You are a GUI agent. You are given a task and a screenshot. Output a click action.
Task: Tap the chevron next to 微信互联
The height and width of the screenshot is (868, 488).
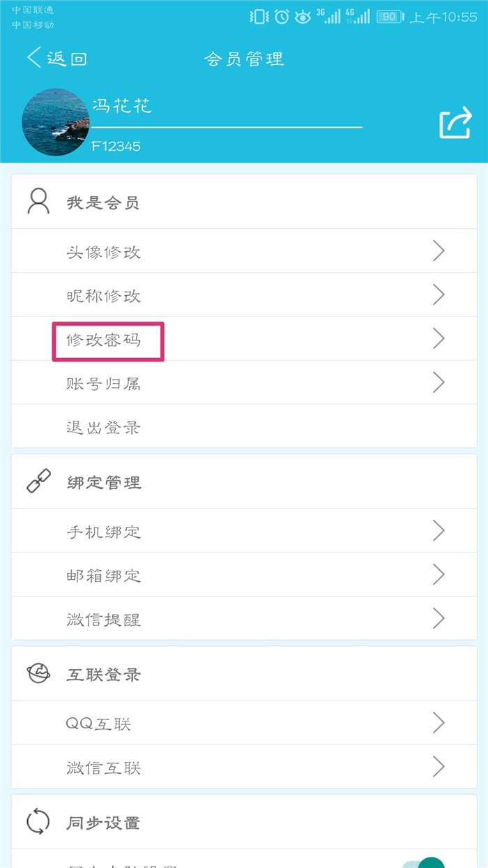(439, 767)
